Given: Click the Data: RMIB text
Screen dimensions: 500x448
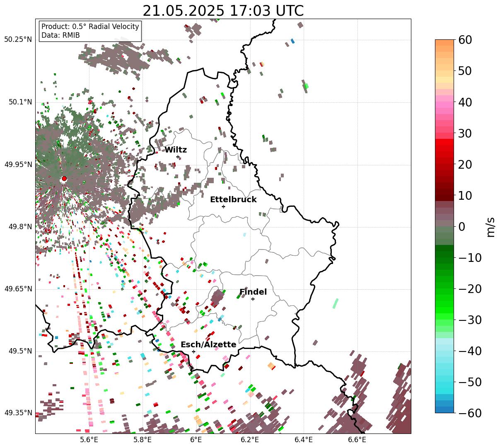Looking at the screenshot, I should pyautogui.click(x=60, y=35).
